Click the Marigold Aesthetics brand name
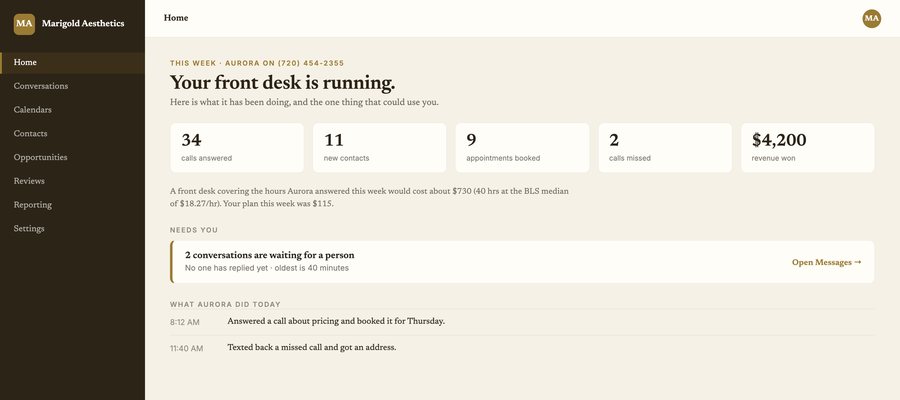The height and width of the screenshot is (400, 900). [x=83, y=24]
